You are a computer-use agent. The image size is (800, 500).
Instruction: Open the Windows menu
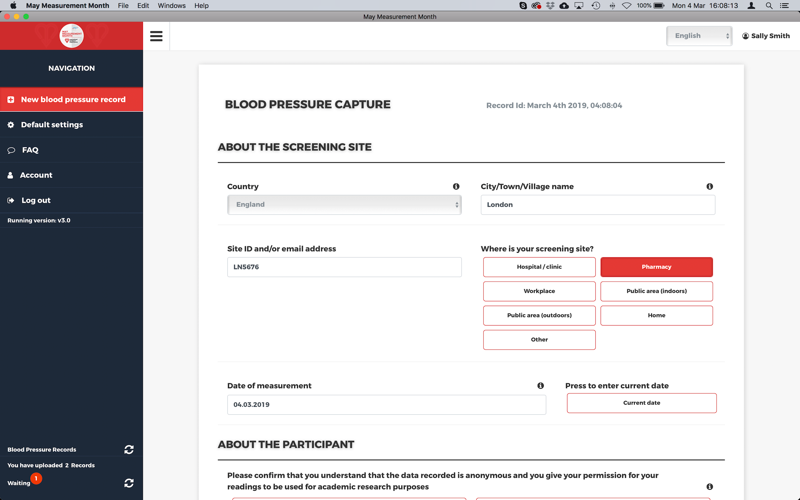point(171,6)
